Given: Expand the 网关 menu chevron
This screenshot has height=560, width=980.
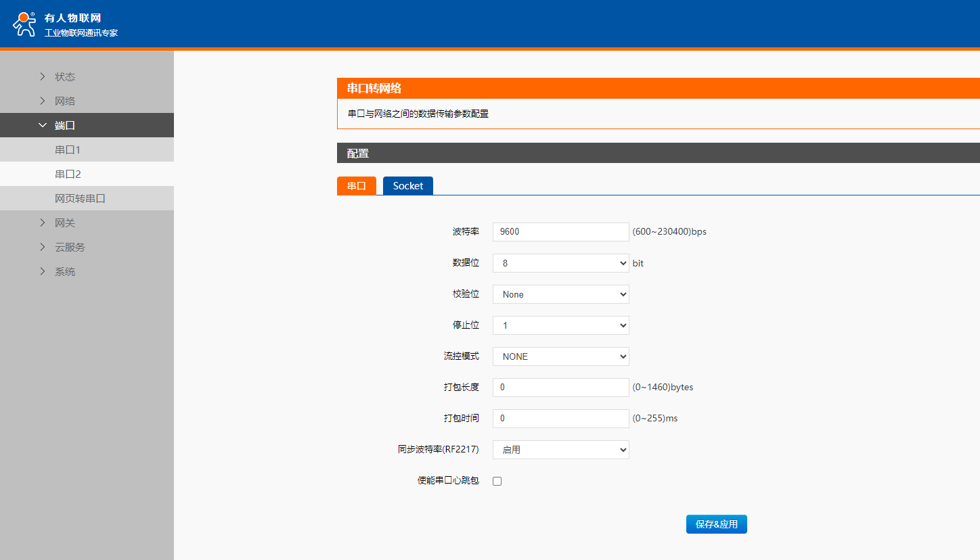Looking at the screenshot, I should click(x=43, y=223).
